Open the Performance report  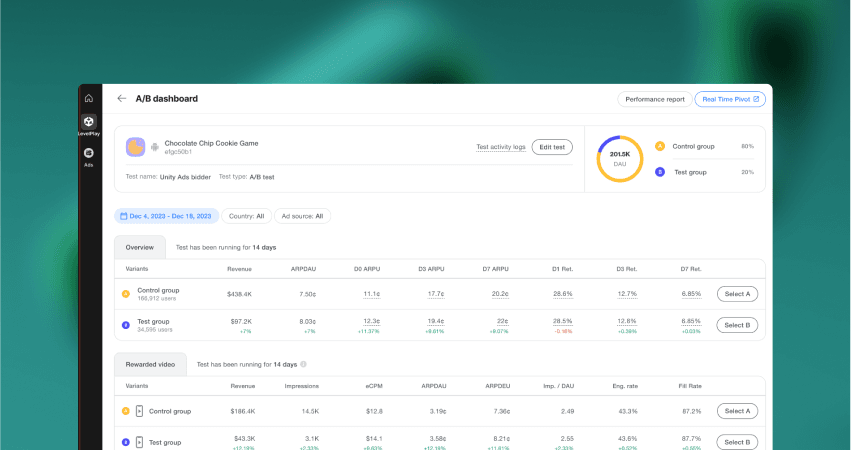coord(654,99)
